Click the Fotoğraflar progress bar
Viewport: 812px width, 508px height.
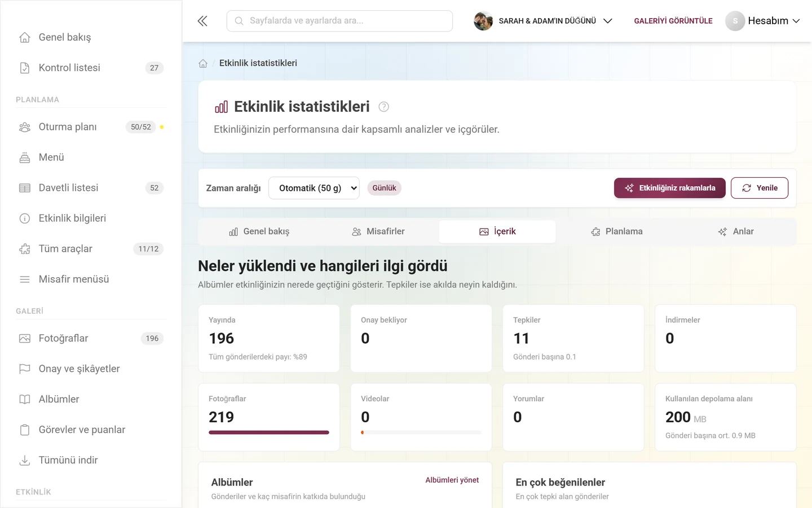click(269, 432)
